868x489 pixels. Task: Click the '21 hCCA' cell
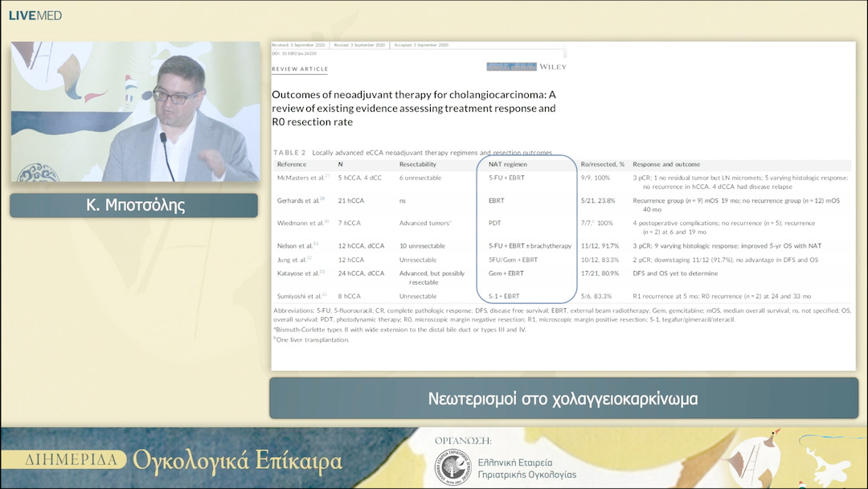(351, 200)
